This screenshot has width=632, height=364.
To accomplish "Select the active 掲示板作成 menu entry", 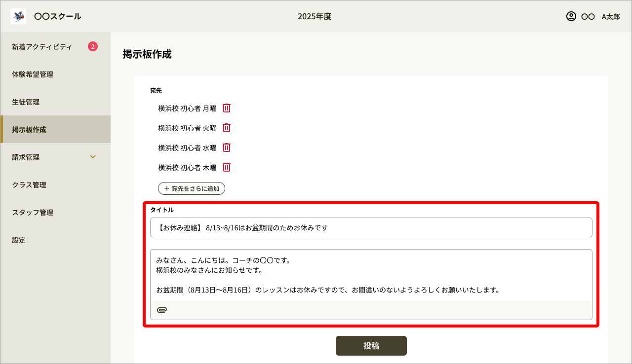I will click(30, 129).
